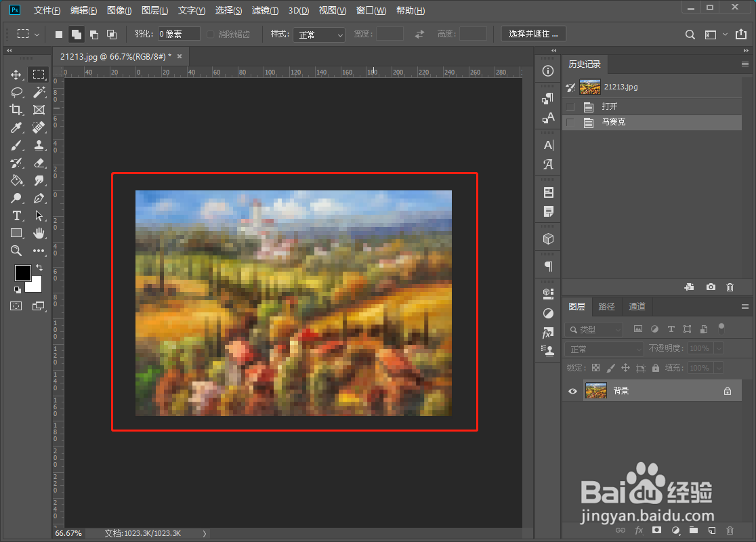
Task: Select the Hand tool
Action: (39, 233)
